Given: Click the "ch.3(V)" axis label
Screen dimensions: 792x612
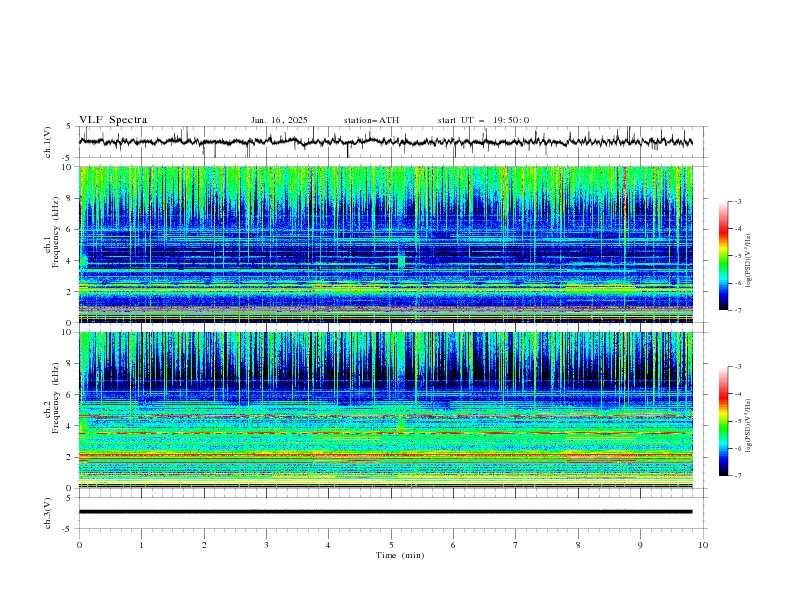Looking at the screenshot, I should click(x=48, y=513).
